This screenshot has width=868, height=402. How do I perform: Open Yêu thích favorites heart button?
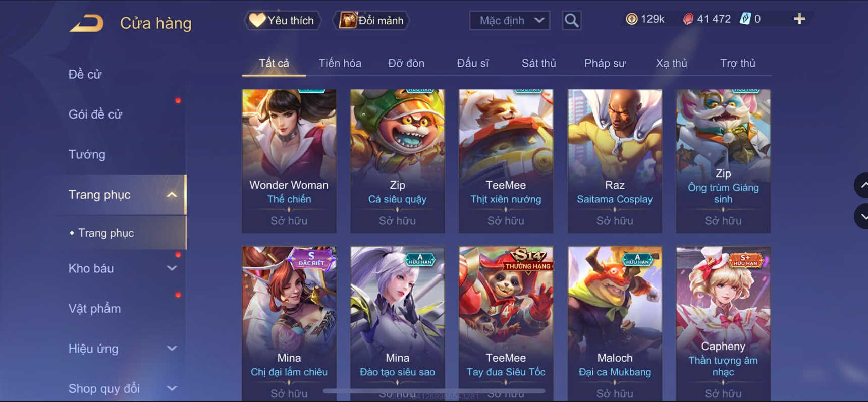click(283, 20)
